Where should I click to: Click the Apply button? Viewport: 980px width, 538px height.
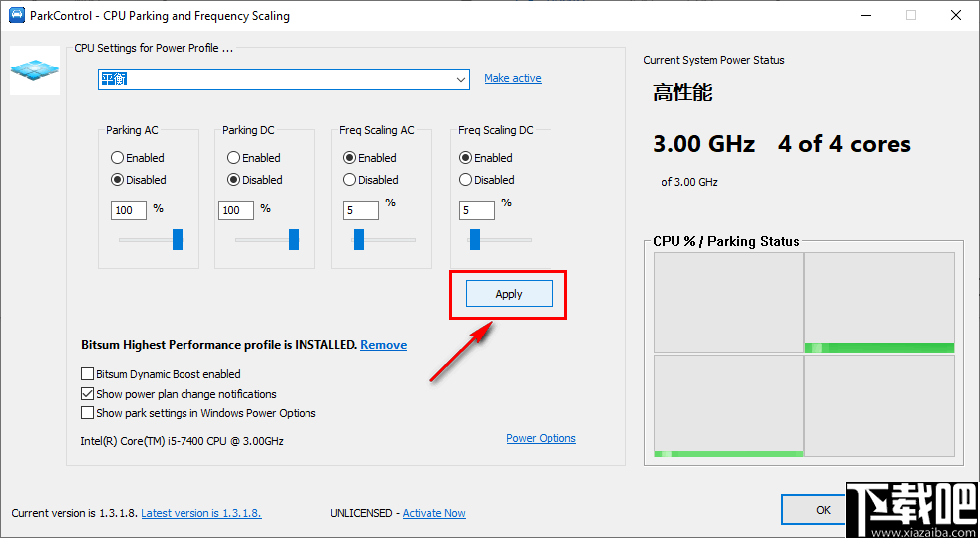(510, 294)
